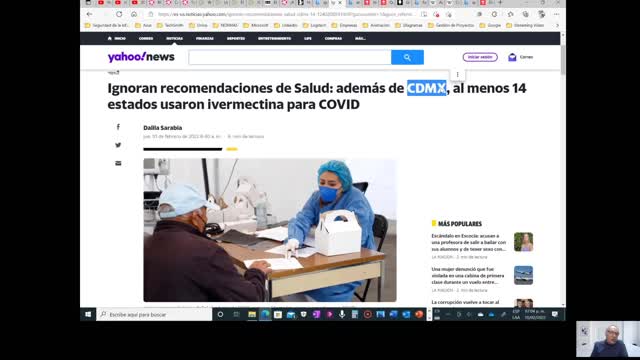Open ENTRETENIMIENTO in Yahoo top navigation
Viewport: 640px width, 360px height.
(274, 38)
